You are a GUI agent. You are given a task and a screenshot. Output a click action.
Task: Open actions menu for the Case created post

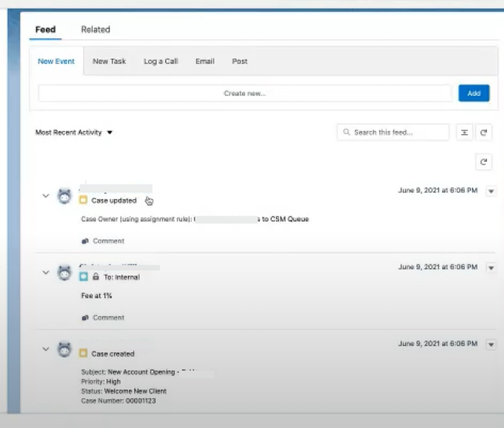tap(491, 345)
